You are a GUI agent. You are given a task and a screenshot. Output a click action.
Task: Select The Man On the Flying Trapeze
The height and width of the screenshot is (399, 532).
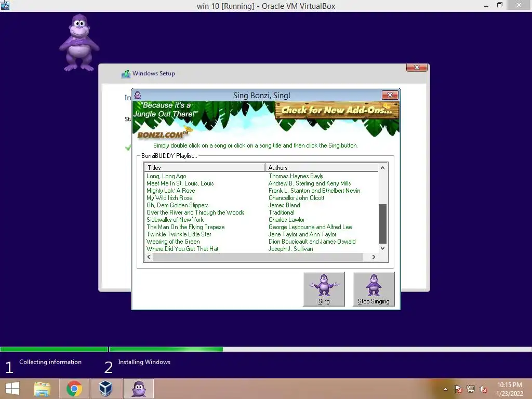tap(185, 227)
